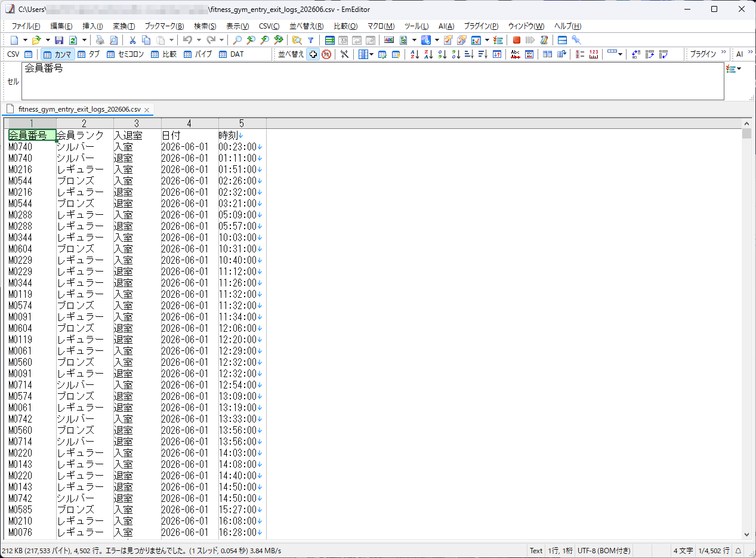Expand the Reload dropdown arrow
The height and width of the screenshot is (558, 756).
point(84,40)
